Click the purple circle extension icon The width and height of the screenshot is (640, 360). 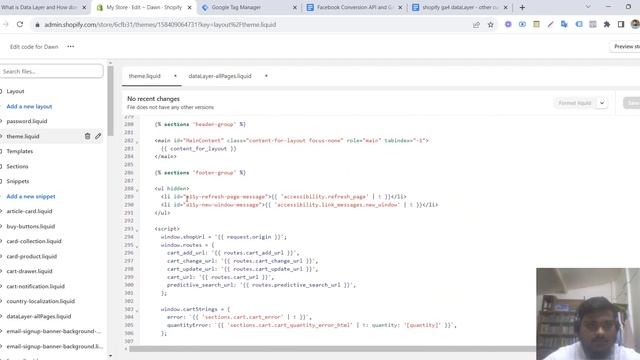pos(508,24)
